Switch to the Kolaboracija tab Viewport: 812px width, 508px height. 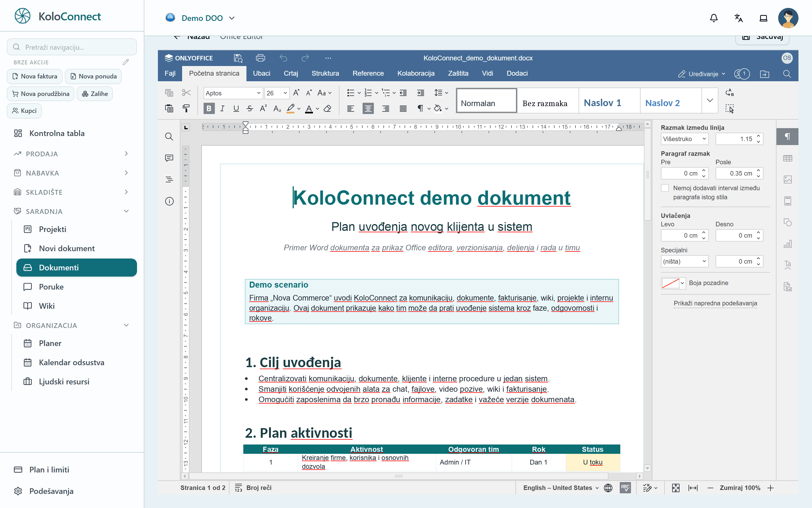(416, 73)
